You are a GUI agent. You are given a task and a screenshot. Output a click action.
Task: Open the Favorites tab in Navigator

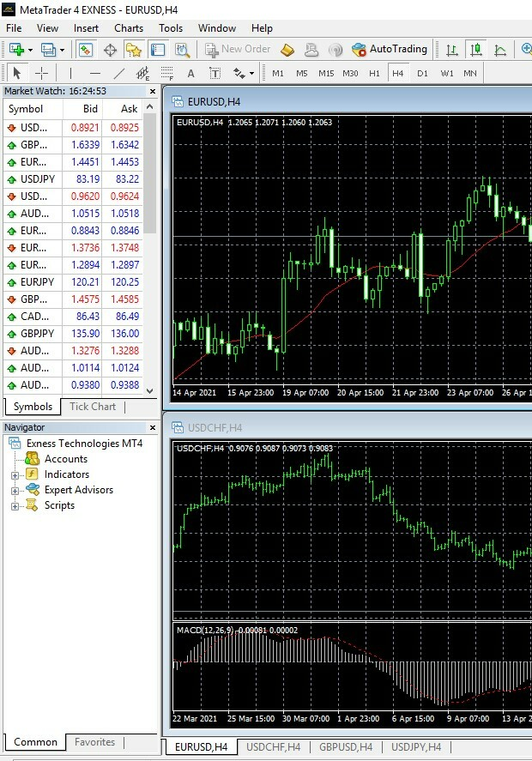pyautogui.click(x=94, y=742)
